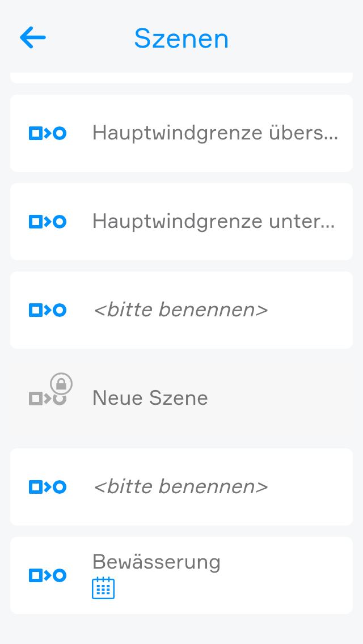Tap scene icon of unnamed scene below Neue Szene
This screenshot has width=363, height=644.
[48, 487]
